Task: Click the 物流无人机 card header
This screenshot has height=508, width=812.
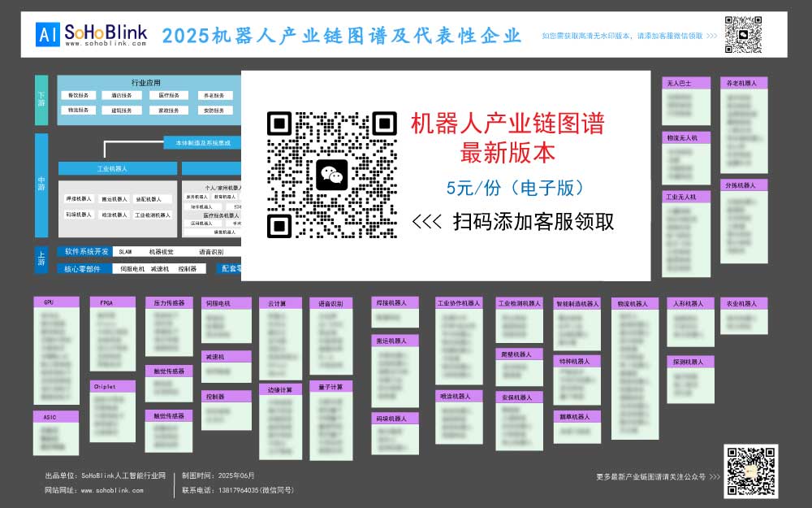Action: (686, 138)
